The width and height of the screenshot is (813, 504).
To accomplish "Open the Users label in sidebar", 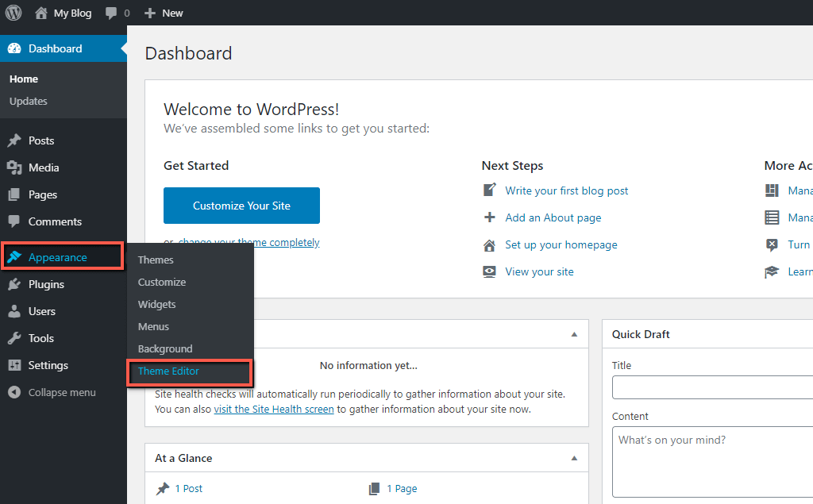I will 41,311.
